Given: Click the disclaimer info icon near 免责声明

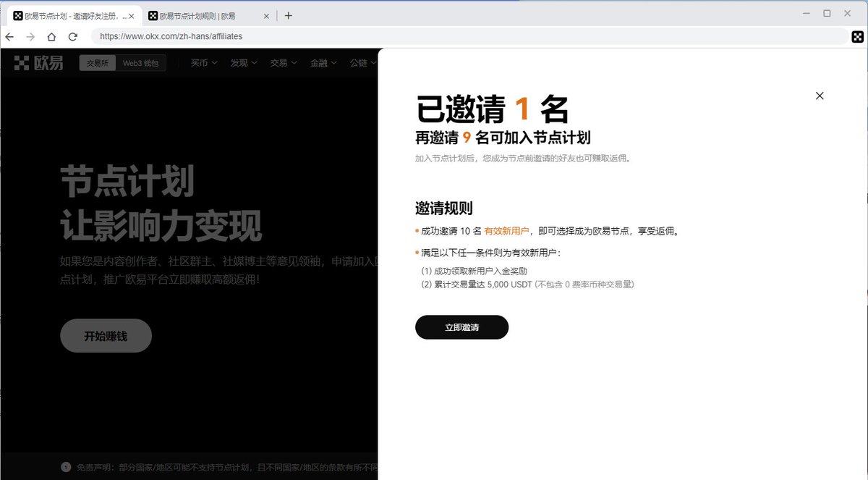Looking at the screenshot, I should pos(67,468).
